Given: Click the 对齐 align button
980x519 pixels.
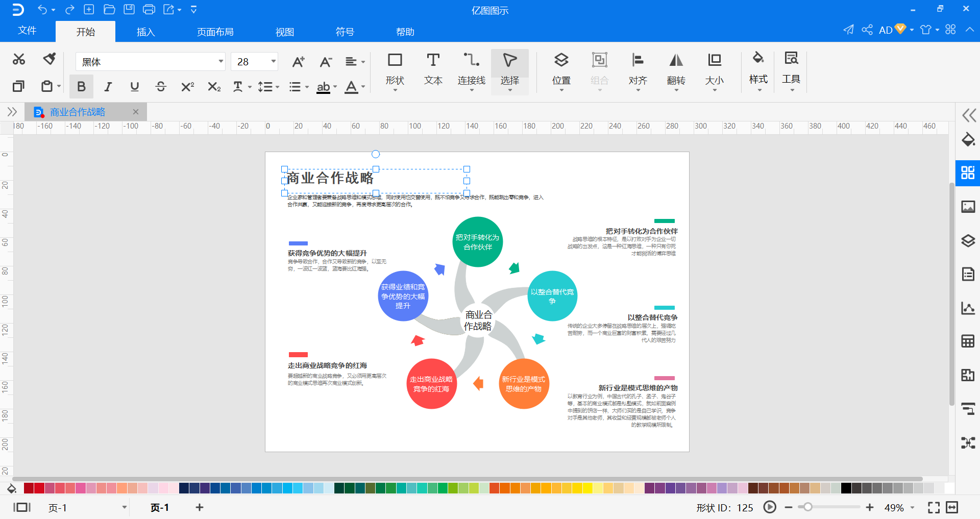Looking at the screenshot, I should (638, 72).
